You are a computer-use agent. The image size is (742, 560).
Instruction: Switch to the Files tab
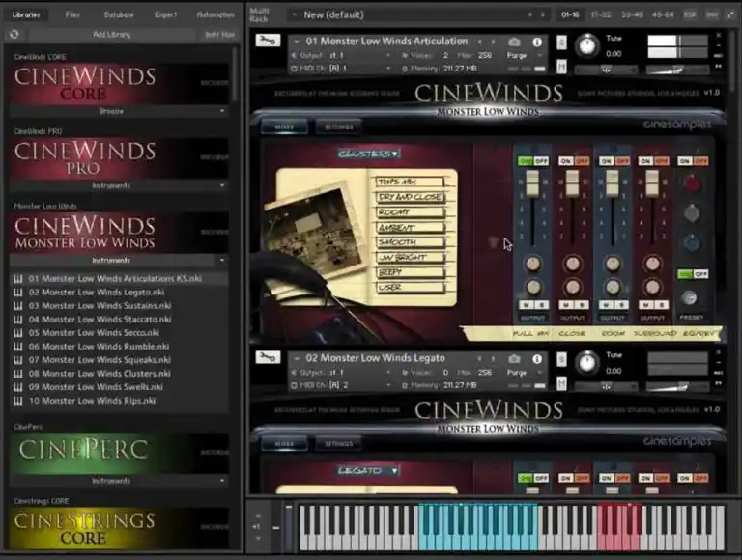point(72,14)
